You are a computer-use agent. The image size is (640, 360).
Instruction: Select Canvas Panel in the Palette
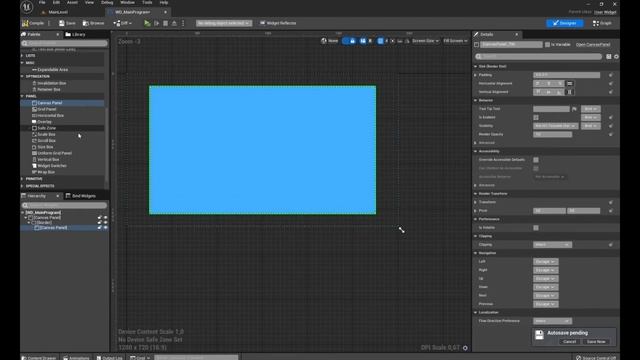pos(49,103)
